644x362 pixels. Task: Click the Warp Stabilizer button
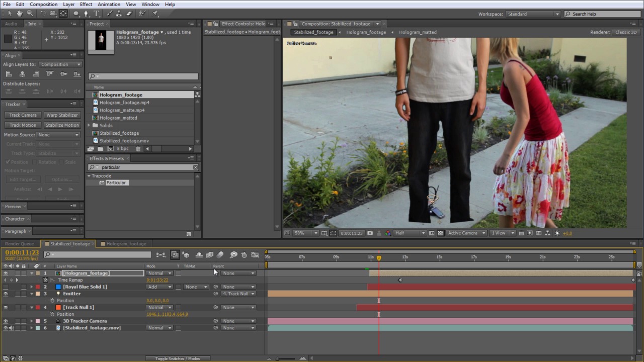coord(62,115)
